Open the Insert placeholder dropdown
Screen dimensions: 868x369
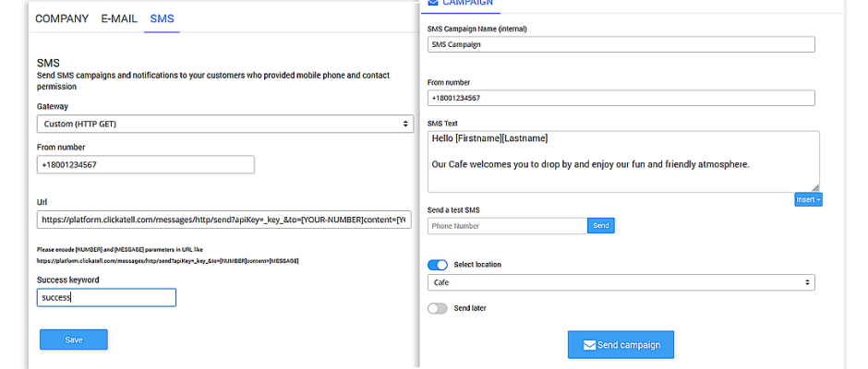click(x=808, y=199)
